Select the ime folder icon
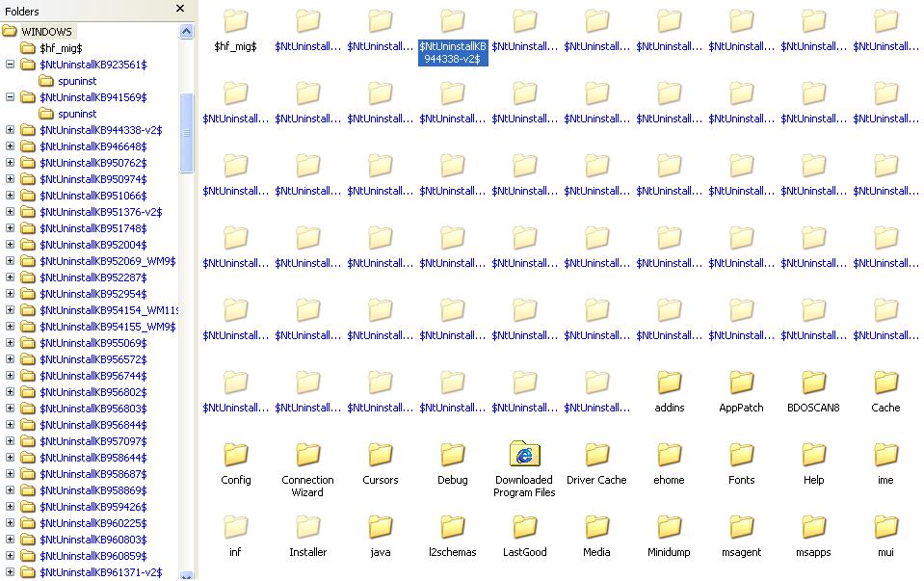 (885, 455)
